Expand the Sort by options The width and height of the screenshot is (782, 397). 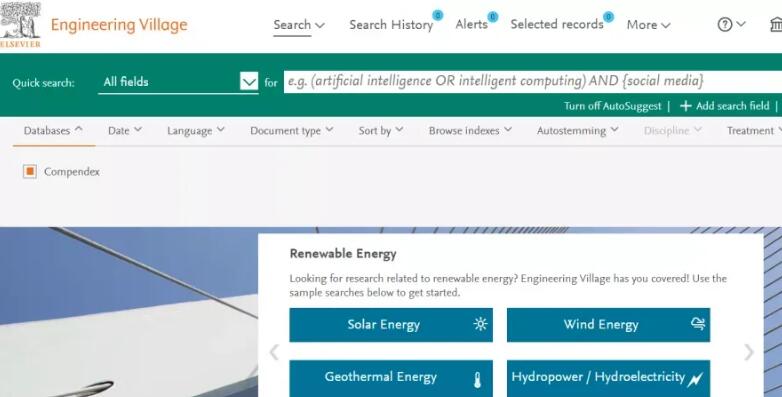click(381, 131)
